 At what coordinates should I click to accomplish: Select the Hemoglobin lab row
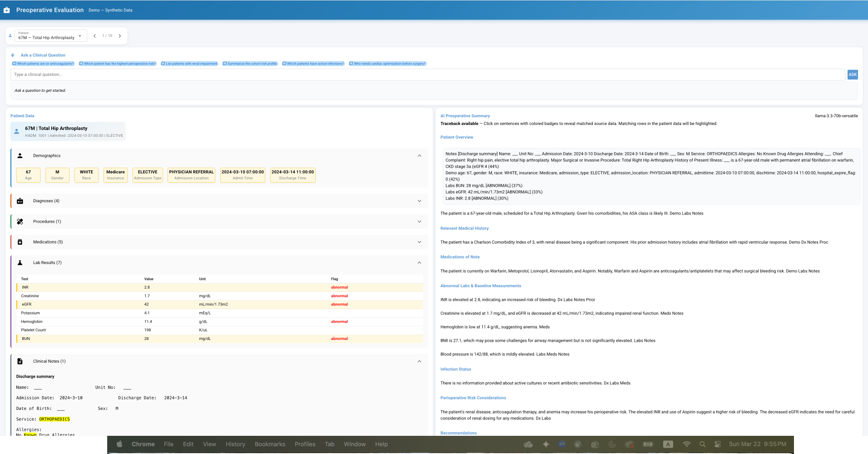(220, 322)
